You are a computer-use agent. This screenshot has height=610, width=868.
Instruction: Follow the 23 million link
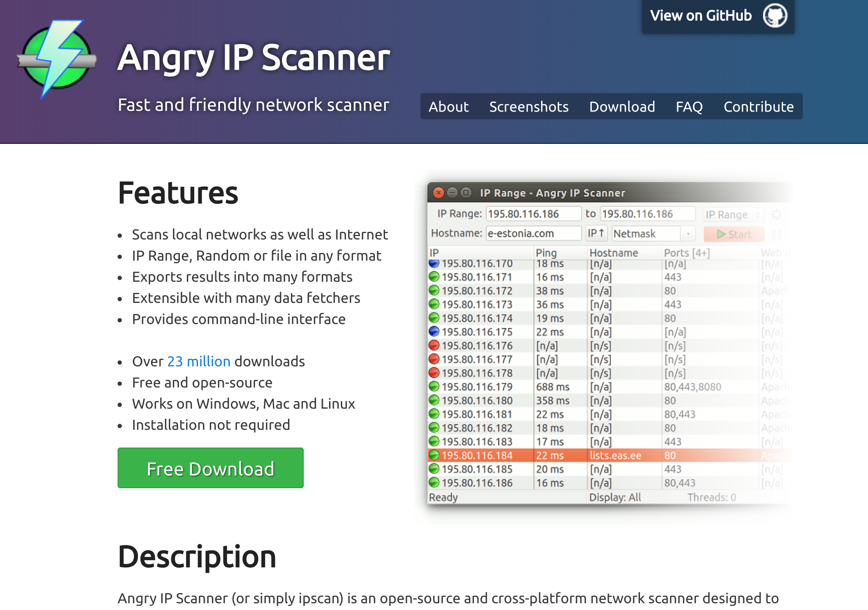pos(199,361)
